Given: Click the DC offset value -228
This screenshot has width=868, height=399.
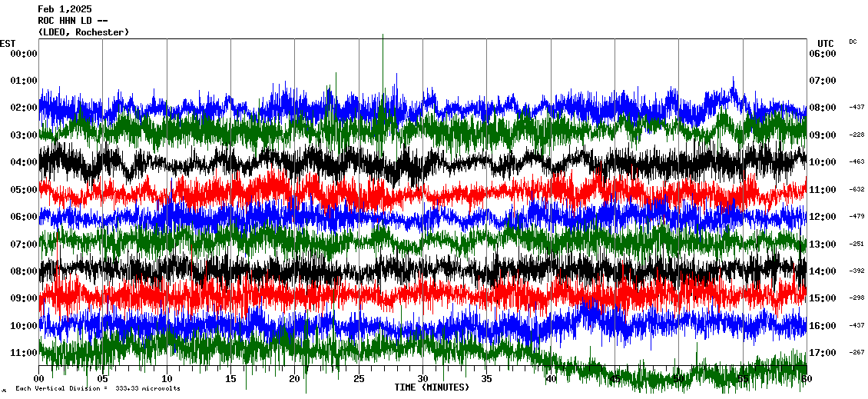Looking at the screenshot, I should point(856,135).
